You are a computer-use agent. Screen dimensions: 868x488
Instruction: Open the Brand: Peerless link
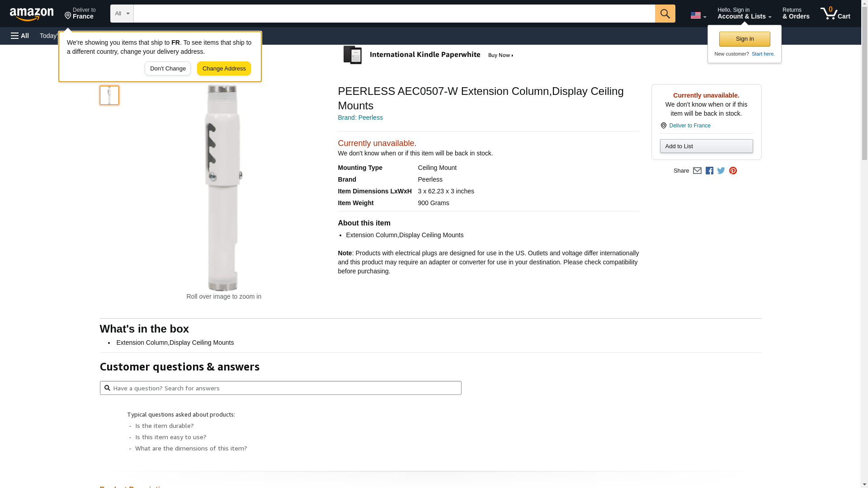tap(360, 117)
